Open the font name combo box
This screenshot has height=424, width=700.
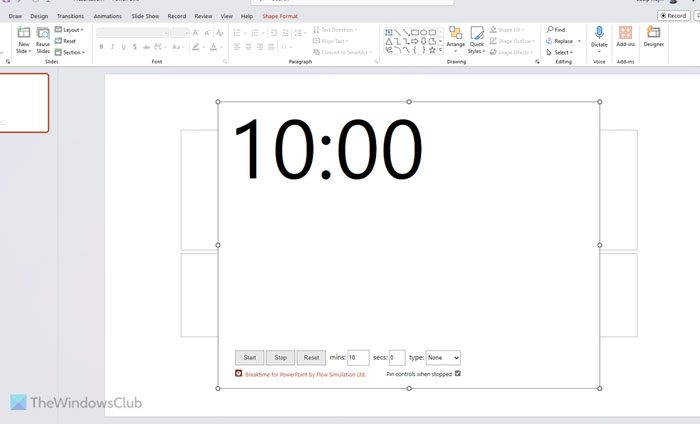(x=133, y=33)
